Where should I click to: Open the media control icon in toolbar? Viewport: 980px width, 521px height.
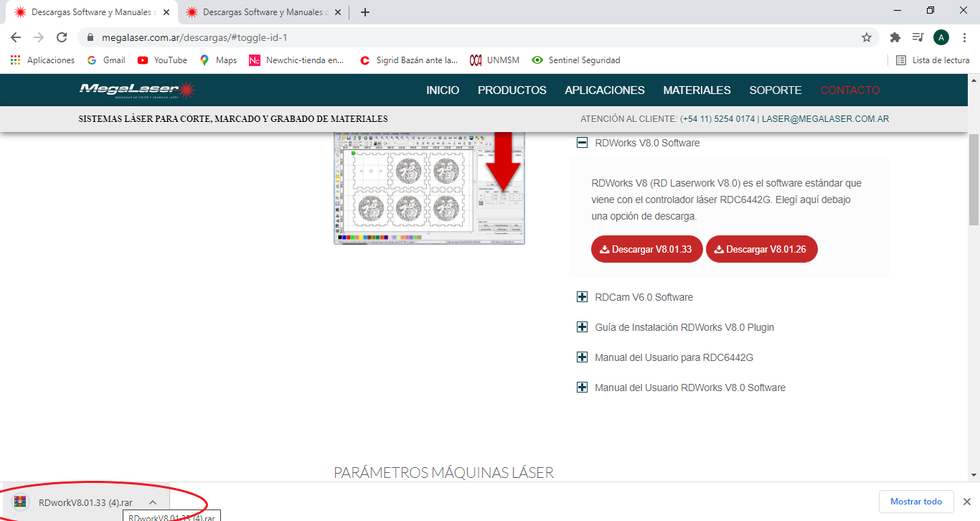(x=918, y=37)
